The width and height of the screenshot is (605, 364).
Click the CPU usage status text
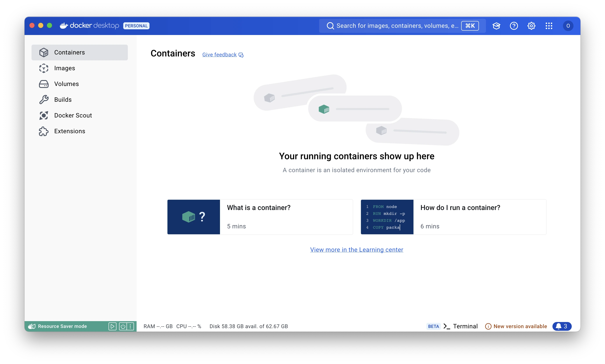(188, 326)
